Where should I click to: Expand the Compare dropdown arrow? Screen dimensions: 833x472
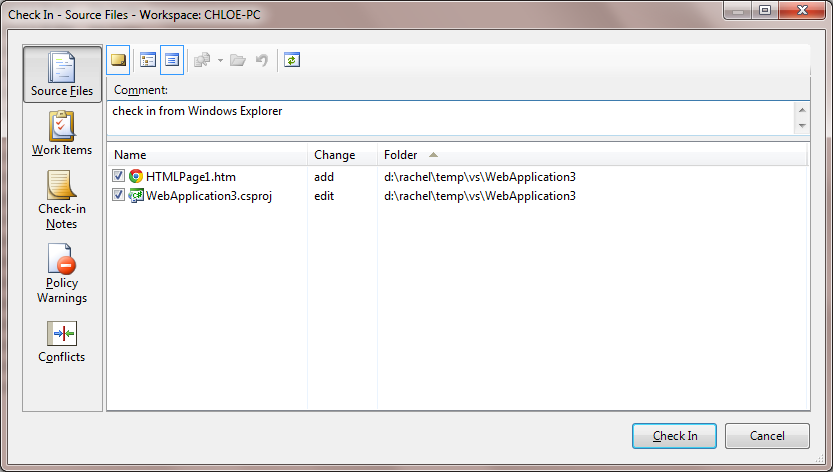[x=220, y=60]
